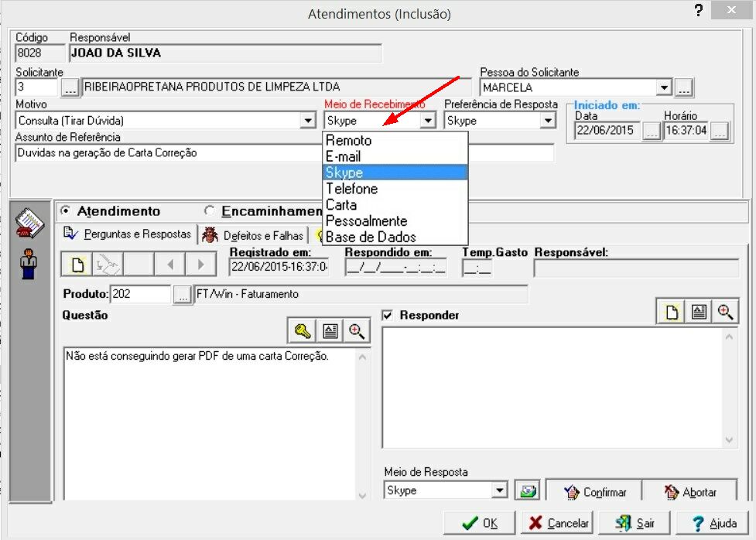
Task: Open Solicitante lookup ellipsis button
Action: pyautogui.click(x=70, y=87)
